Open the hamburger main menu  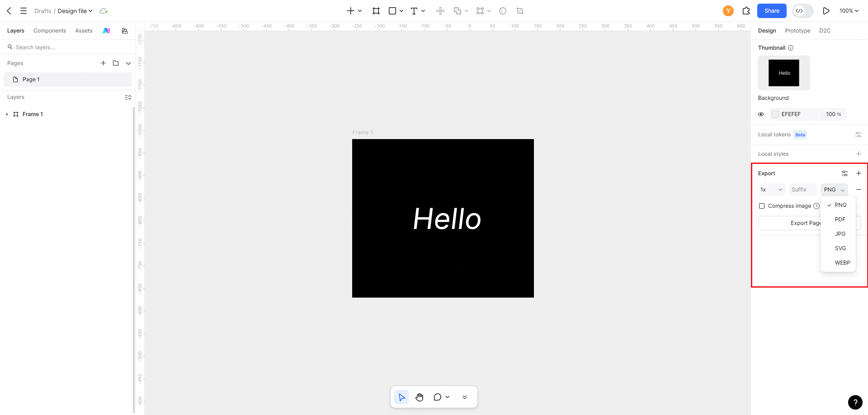click(24, 11)
